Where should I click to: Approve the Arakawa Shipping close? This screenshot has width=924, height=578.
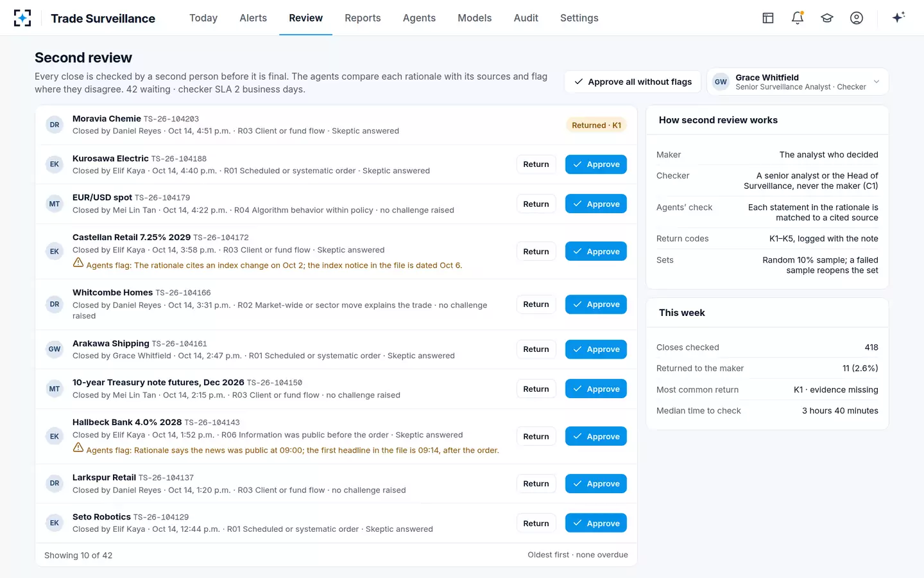tap(596, 349)
